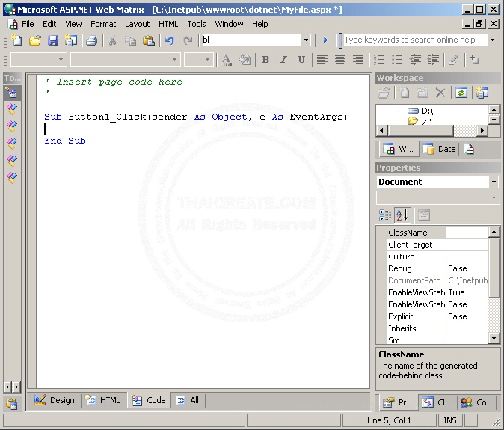504x430 pixels.
Task: Open the Help menu
Action: (x=259, y=24)
